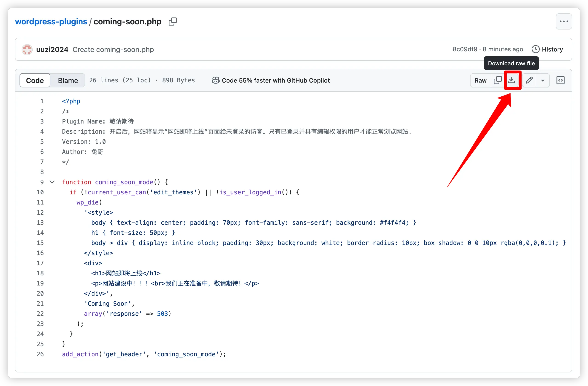Select line number 1
Viewport: 588px width, 386px height.
click(42, 101)
